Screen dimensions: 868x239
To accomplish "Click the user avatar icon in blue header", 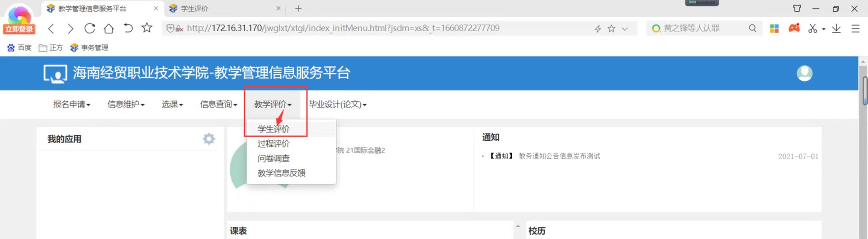I will pyautogui.click(x=804, y=73).
